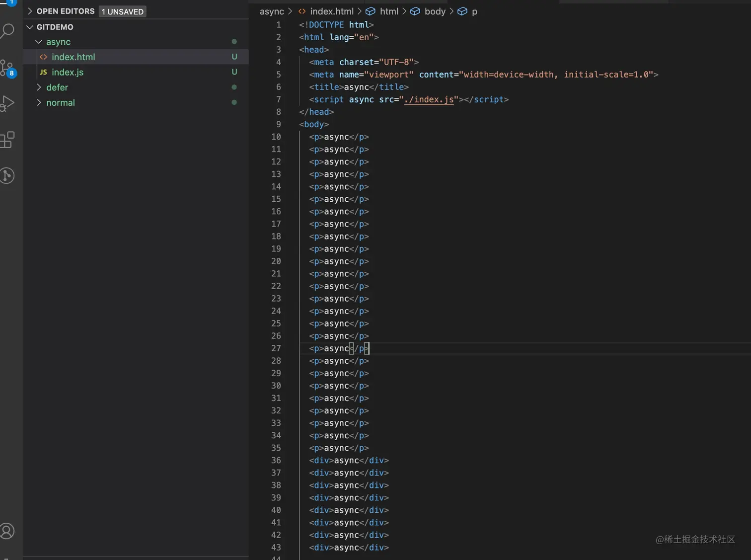Click the cube icon before html breadcrumb
751x560 pixels.
(x=371, y=11)
